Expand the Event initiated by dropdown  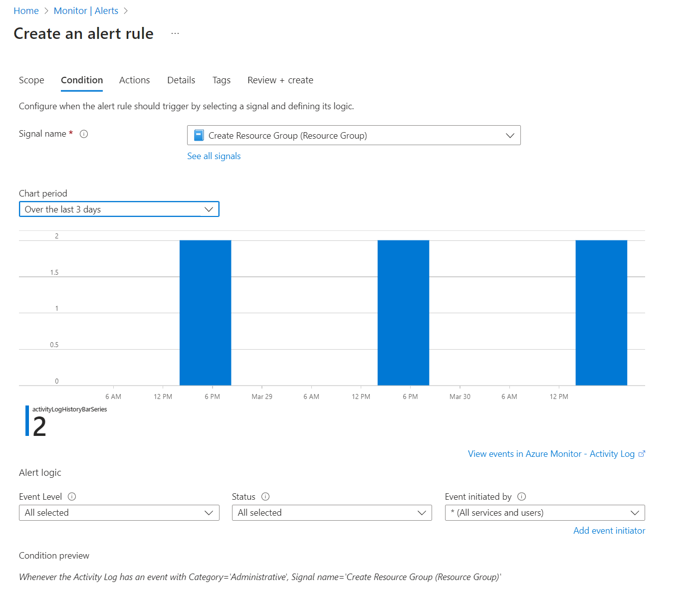click(x=545, y=513)
